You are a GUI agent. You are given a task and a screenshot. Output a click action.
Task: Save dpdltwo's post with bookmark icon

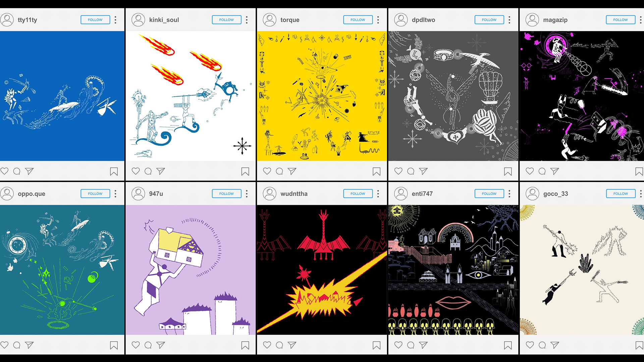pyautogui.click(x=508, y=172)
